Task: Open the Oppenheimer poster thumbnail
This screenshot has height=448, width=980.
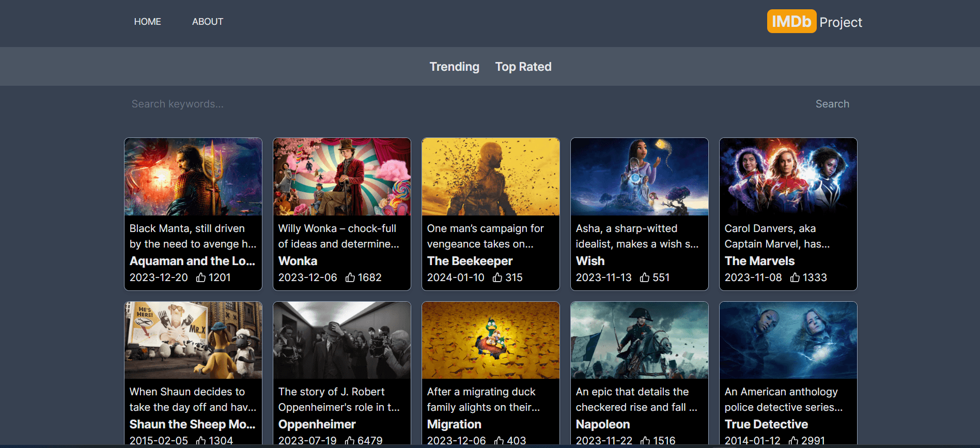Action: (x=342, y=341)
